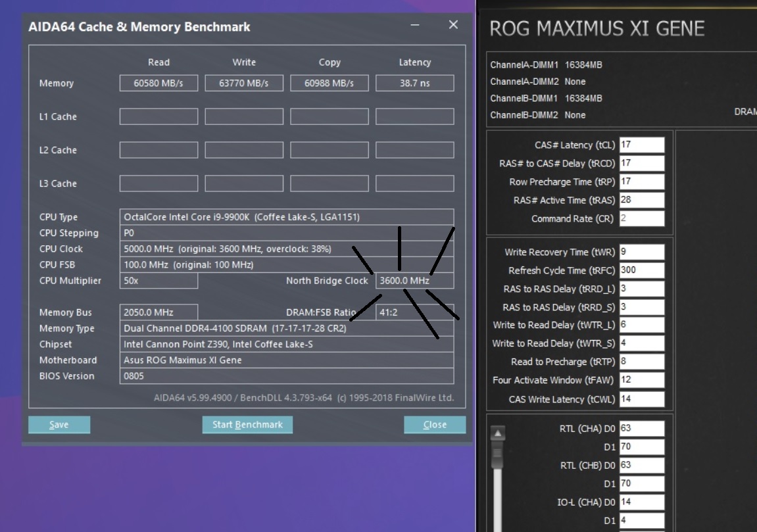
Task: Click the Memory Bus value 2050.0 MHz
Action: [159, 312]
